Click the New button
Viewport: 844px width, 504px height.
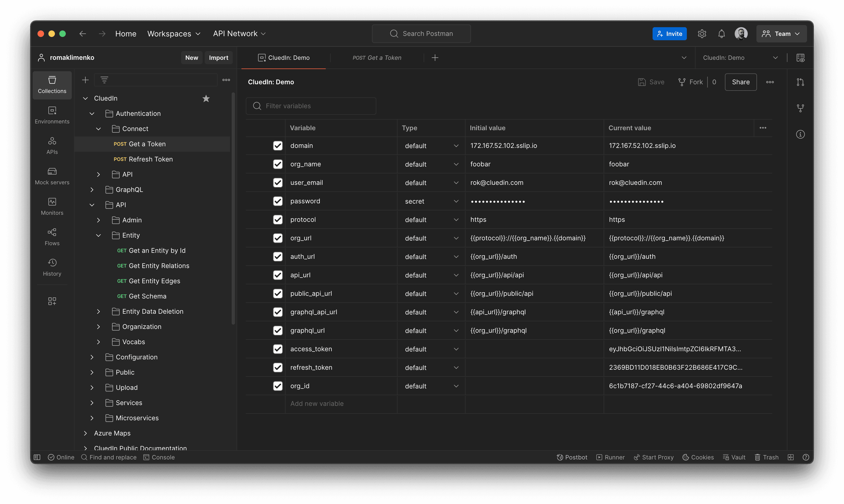[191, 58]
